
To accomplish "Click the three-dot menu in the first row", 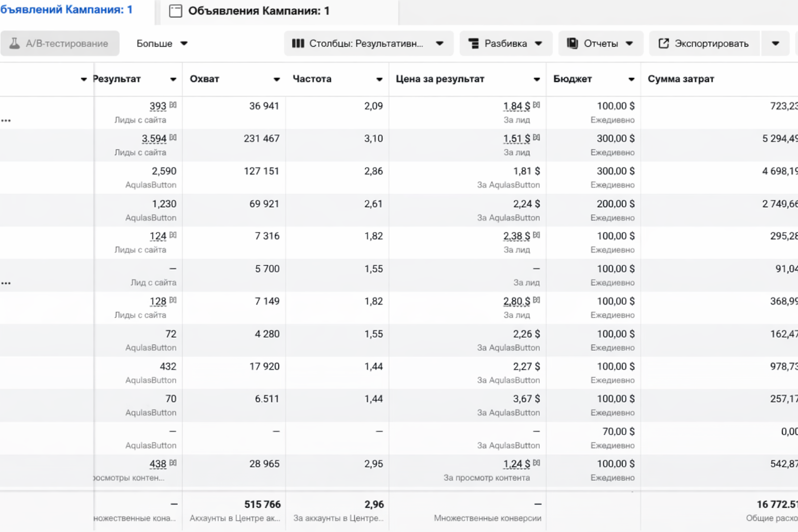I will pos(6,121).
